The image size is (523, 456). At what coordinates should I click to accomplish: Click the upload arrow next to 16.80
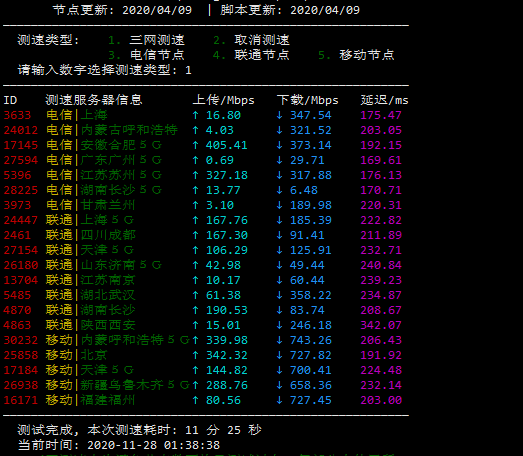[x=196, y=115]
